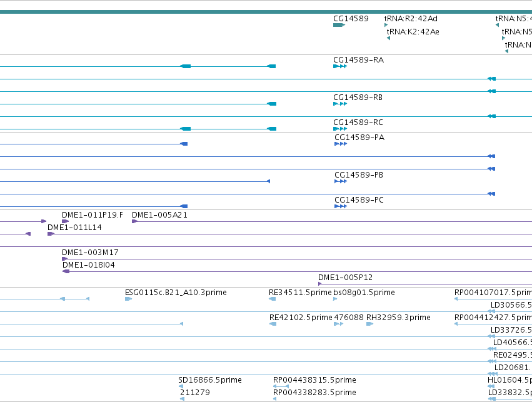Click the tRNA:R2:42Ad arrow glyph

pyautogui.click(x=386, y=25)
